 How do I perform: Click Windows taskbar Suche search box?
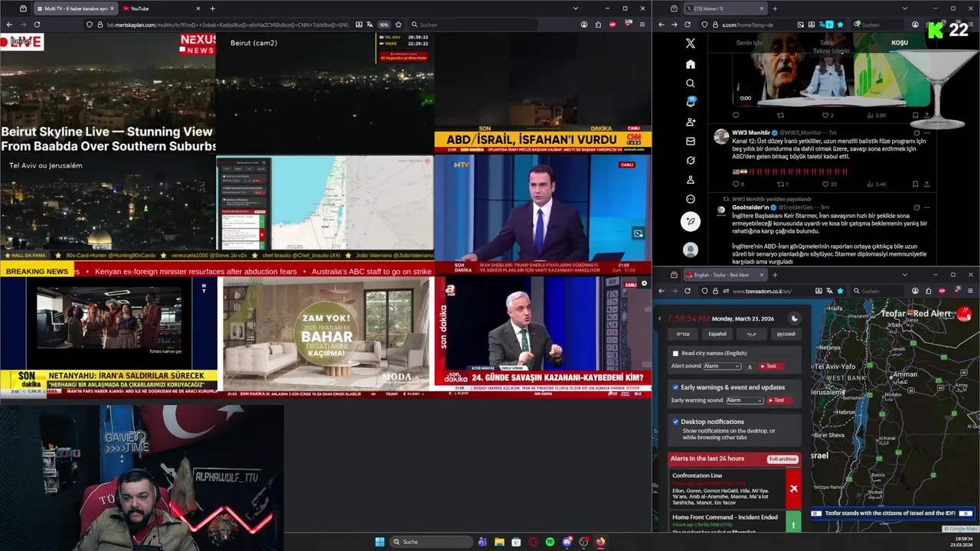click(431, 542)
